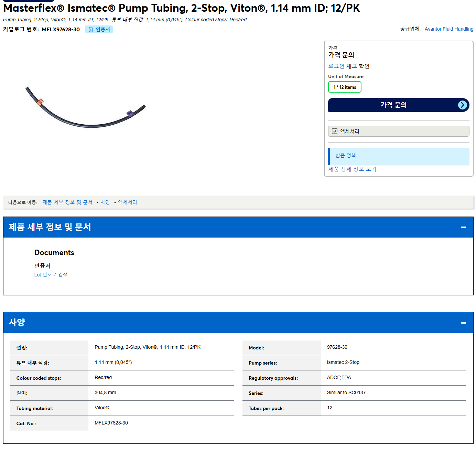Click the Cat. No. value MFLX97628-30 in table
Viewport: 476px width, 451px height.
click(x=111, y=423)
